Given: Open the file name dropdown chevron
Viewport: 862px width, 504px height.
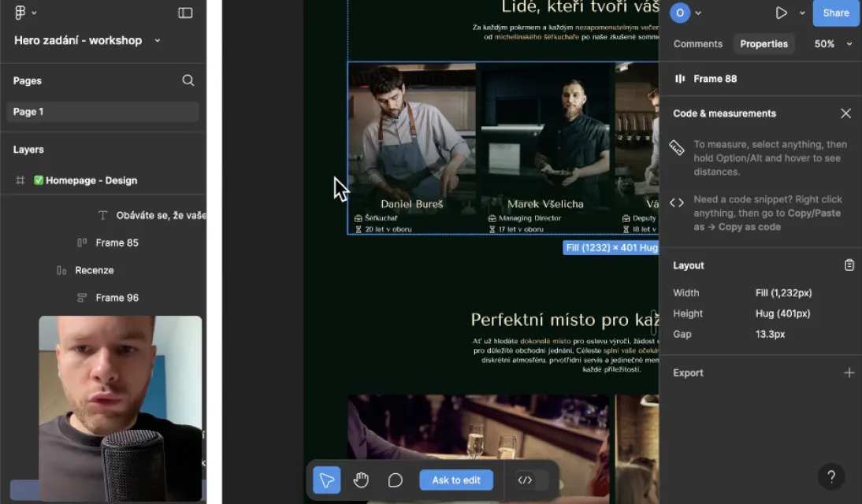Looking at the screenshot, I should (158, 40).
